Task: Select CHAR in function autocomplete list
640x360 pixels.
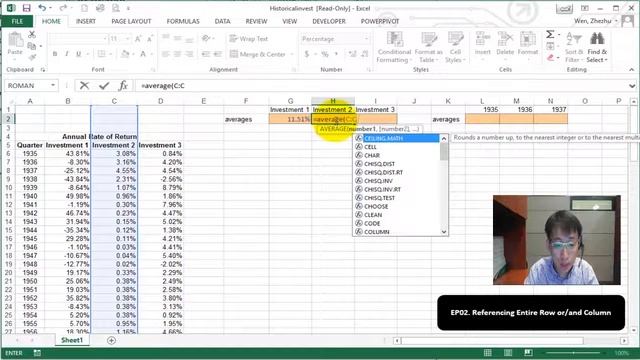Action: tap(372, 156)
